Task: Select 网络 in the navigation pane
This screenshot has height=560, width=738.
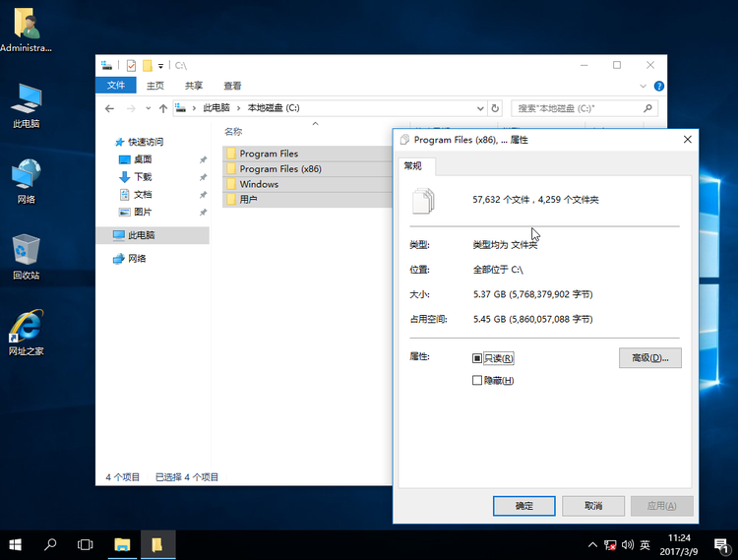Action: [130, 259]
